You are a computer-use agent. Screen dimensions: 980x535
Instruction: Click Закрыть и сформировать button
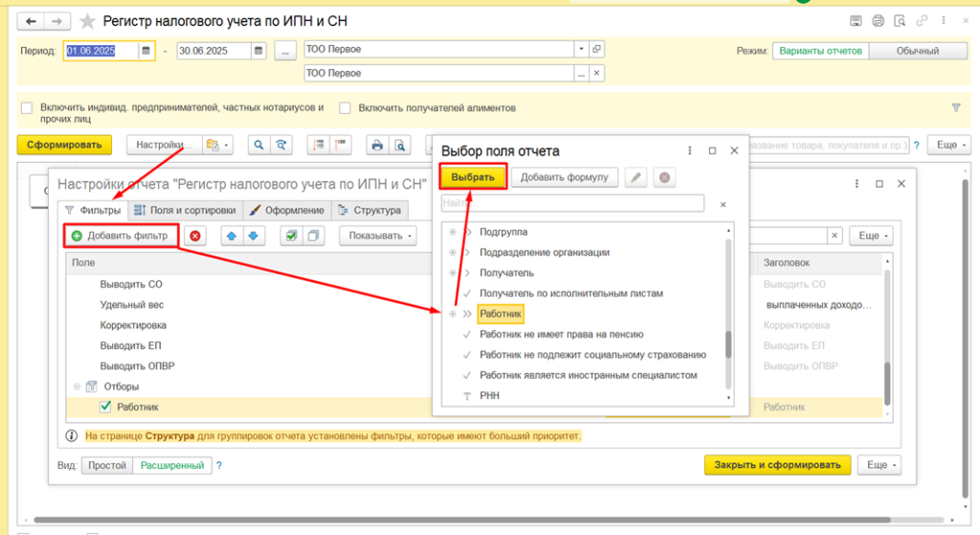(x=777, y=465)
